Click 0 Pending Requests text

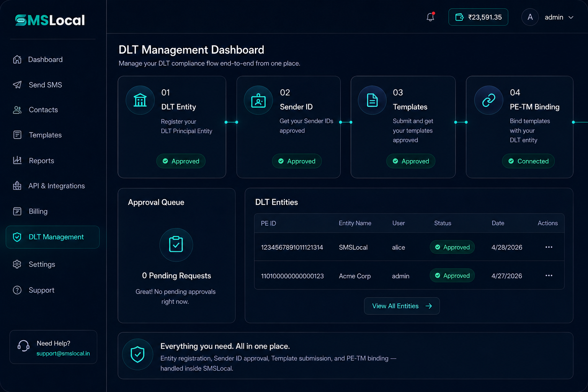[176, 276]
